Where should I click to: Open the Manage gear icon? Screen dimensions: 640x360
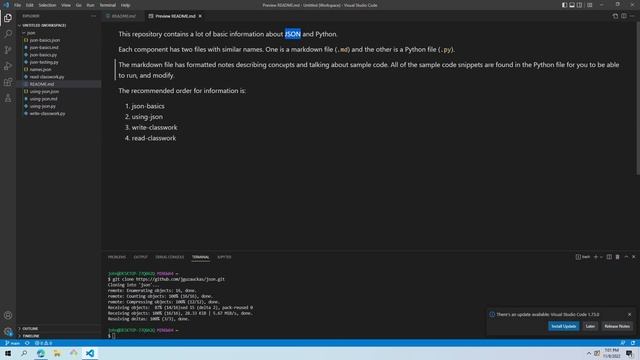(8, 331)
